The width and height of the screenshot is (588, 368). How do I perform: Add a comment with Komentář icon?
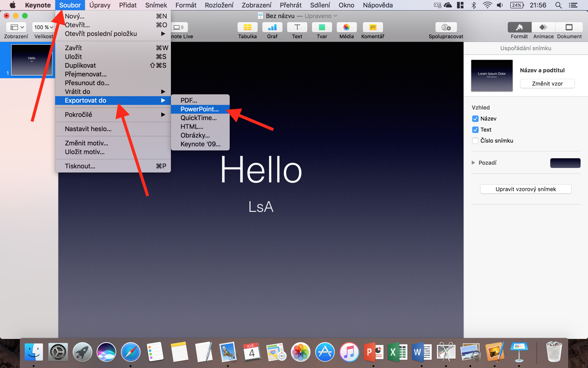[x=372, y=27]
